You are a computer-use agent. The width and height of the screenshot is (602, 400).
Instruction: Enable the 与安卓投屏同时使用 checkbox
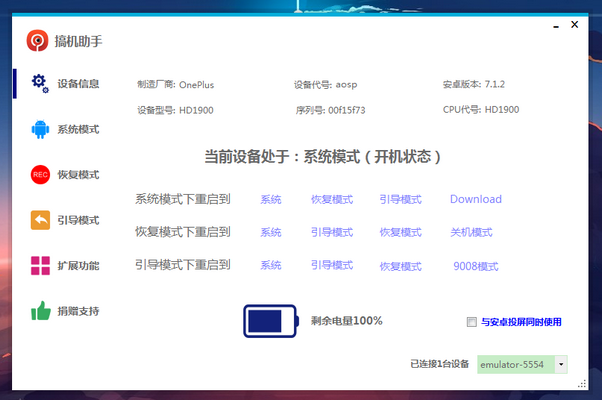pos(472,322)
